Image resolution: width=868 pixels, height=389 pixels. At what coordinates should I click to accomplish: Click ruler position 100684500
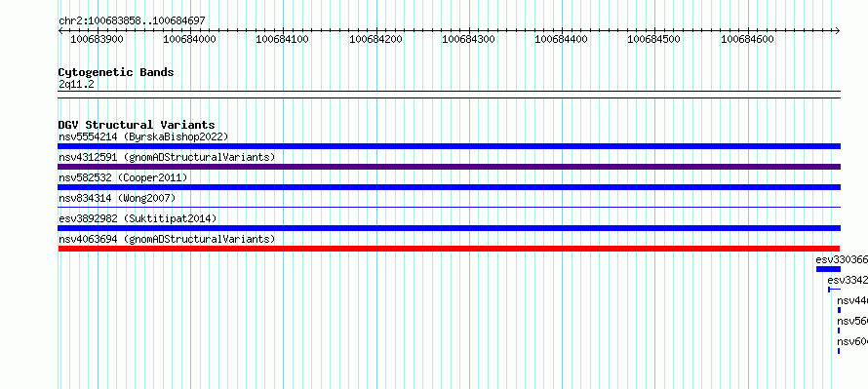coord(653,39)
